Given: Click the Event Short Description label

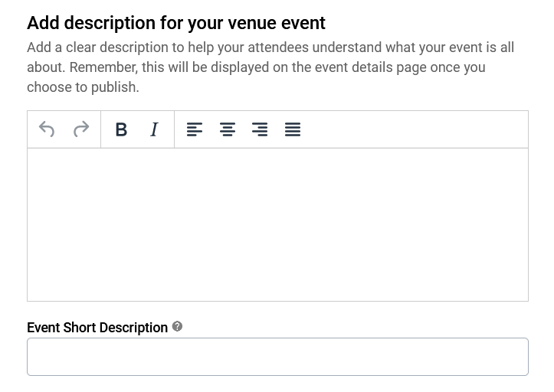Looking at the screenshot, I should [97, 328].
